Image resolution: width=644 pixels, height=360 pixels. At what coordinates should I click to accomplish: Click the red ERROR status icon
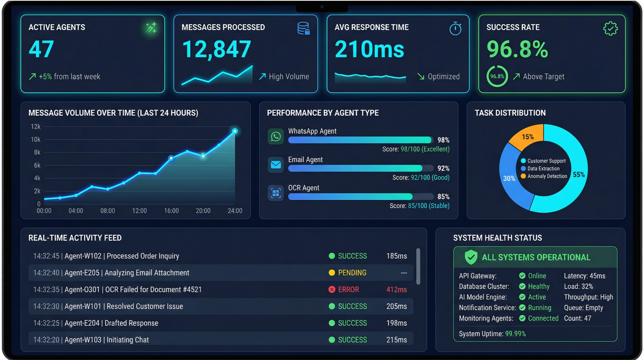click(x=332, y=290)
